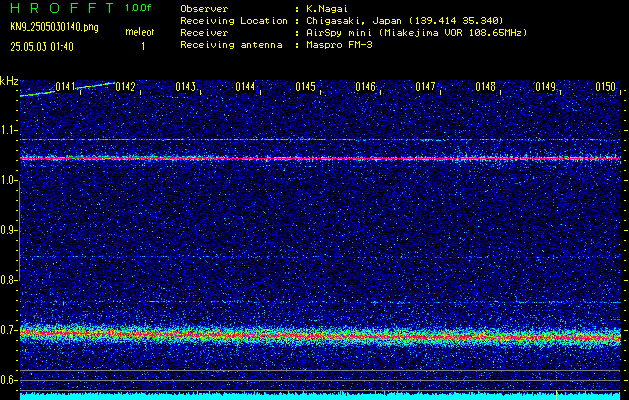Screen dimensions: 629x400
Task: Click the 0.8 kHz axis label
Action: (x=9, y=280)
